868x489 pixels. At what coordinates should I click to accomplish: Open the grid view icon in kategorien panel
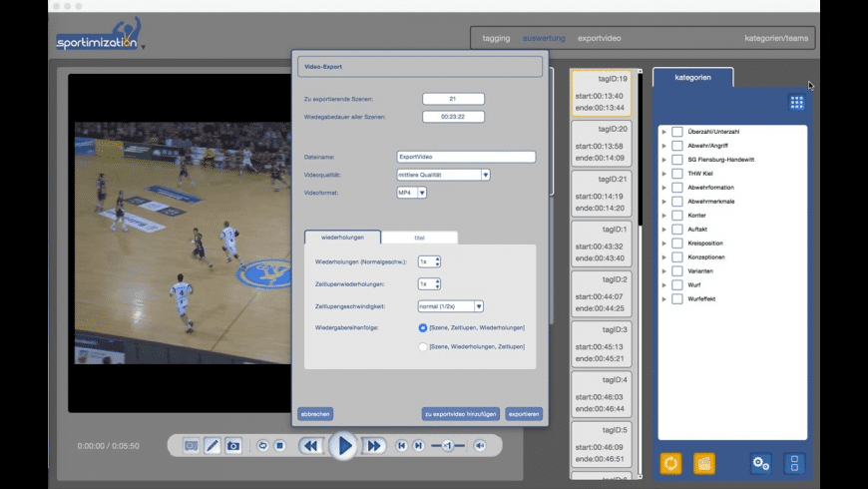796,102
